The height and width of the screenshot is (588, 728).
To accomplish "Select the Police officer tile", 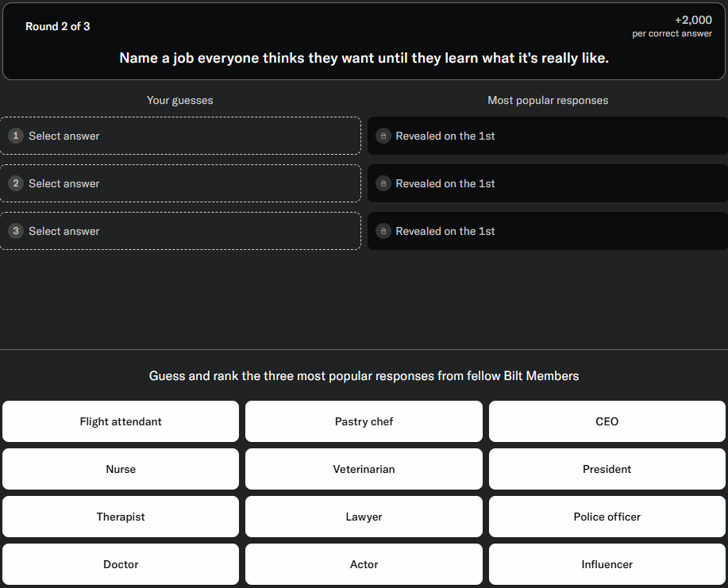I will coord(607,517).
